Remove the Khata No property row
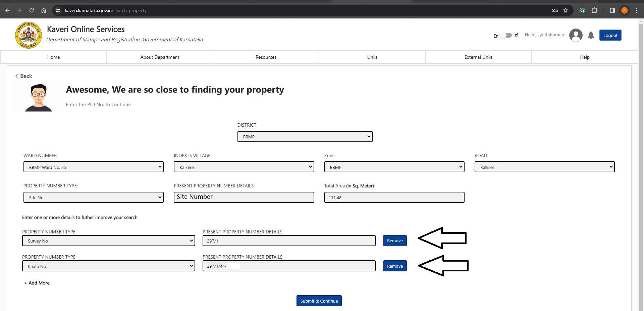This screenshot has height=311, width=644. pyautogui.click(x=394, y=266)
